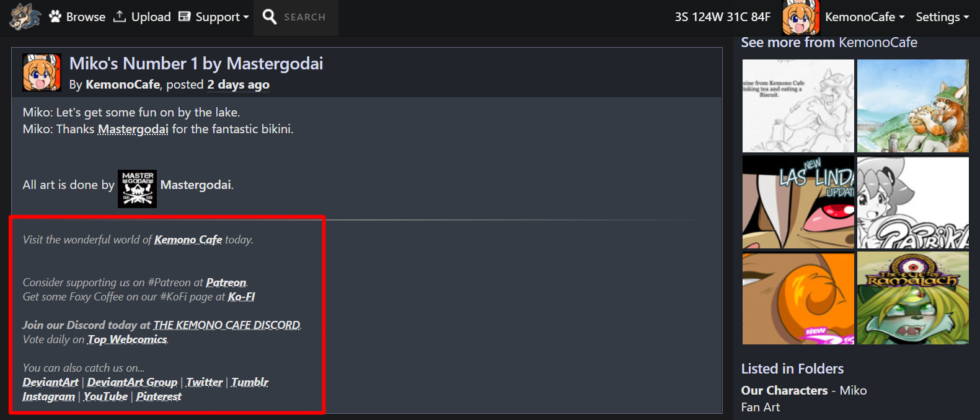Click the author avatar beside the post title
The image size is (980, 420).
[42, 72]
